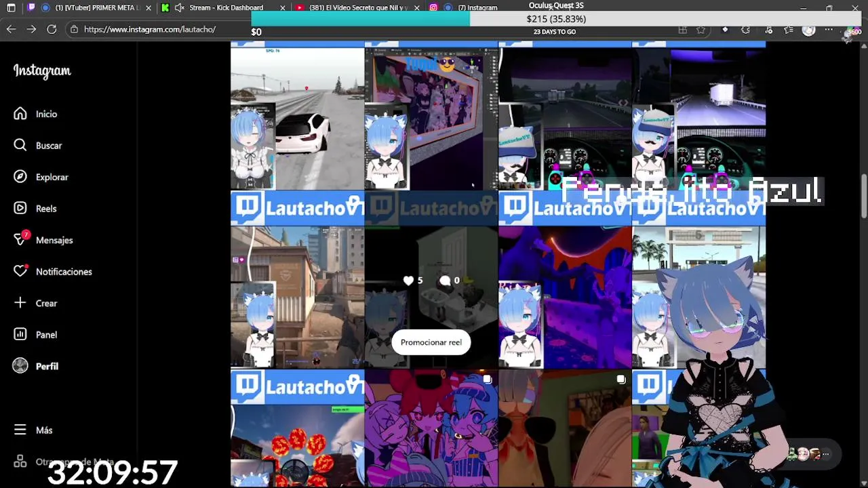This screenshot has height=488, width=868.
Task: Close the VTuber PRIMER META tab
Action: (149, 7)
